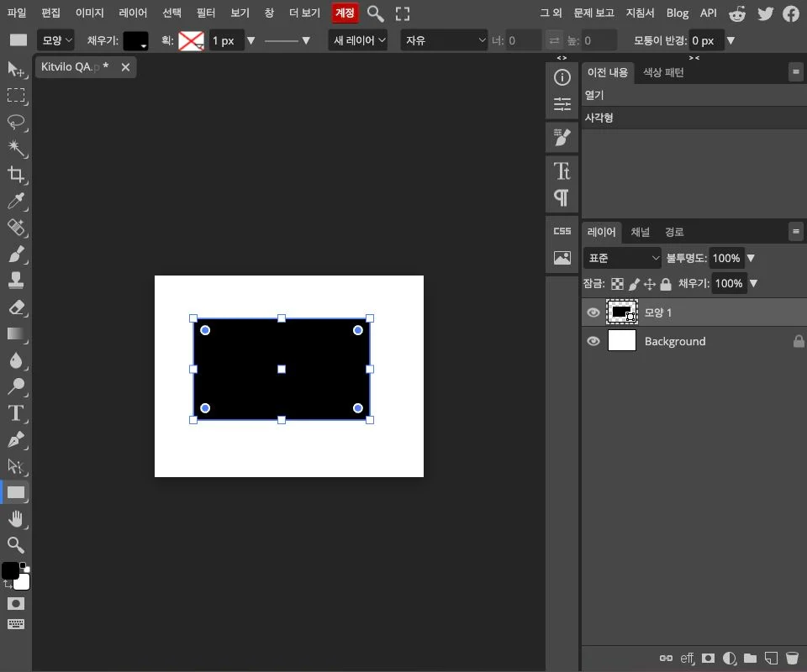
Task: Open the 지침서 link
Action: coord(640,13)
